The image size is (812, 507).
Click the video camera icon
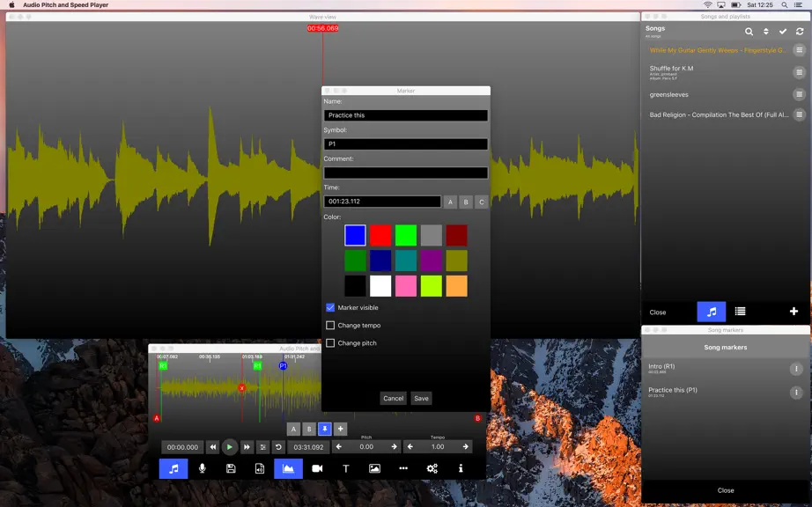317,468
